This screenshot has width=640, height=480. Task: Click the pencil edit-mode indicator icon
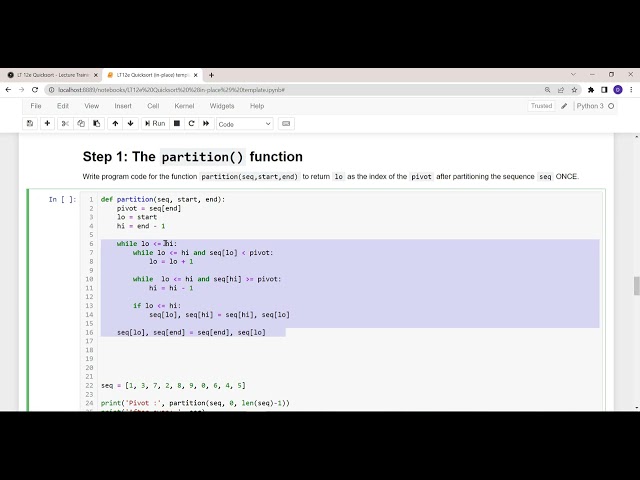click(564, 106)
